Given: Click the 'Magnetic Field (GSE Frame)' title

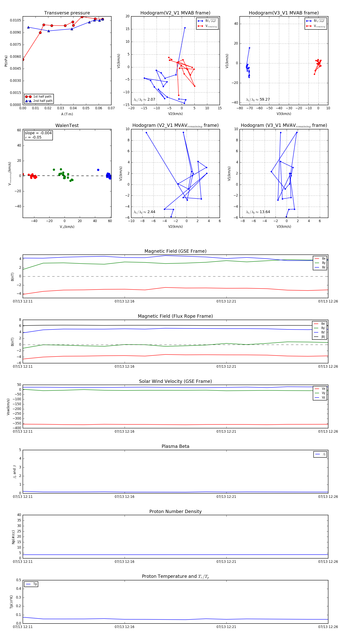Looking at the screenshot, I should click(175, 251).
